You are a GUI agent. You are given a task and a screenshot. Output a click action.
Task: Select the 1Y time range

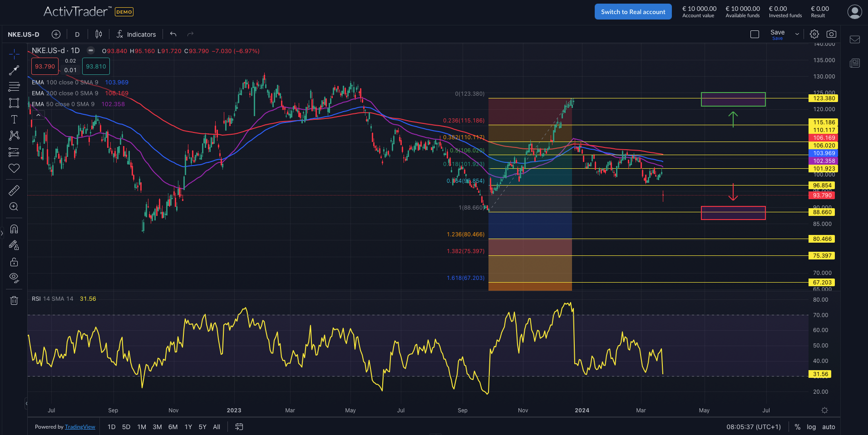pos(188,427)
